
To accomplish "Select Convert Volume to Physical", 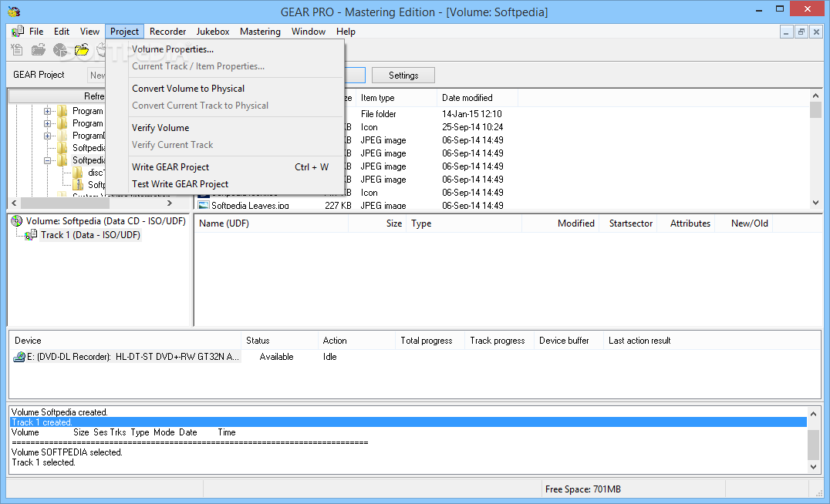I will coord(225,89).
